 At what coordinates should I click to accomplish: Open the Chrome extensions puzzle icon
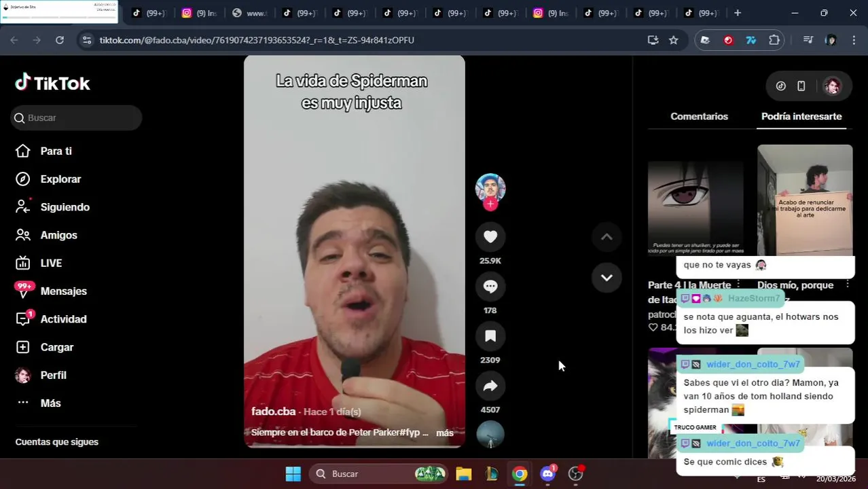pyautogui.click(x=774, y=40)
